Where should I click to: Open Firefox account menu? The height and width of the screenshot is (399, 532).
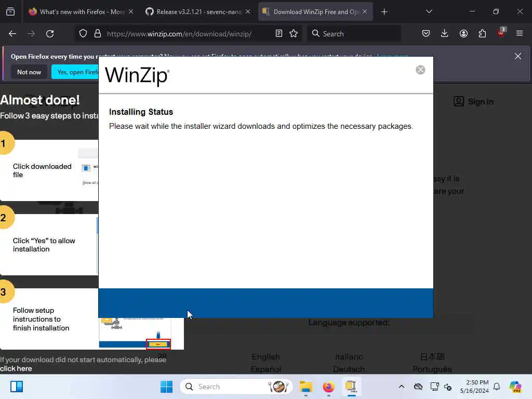point(463,34)
